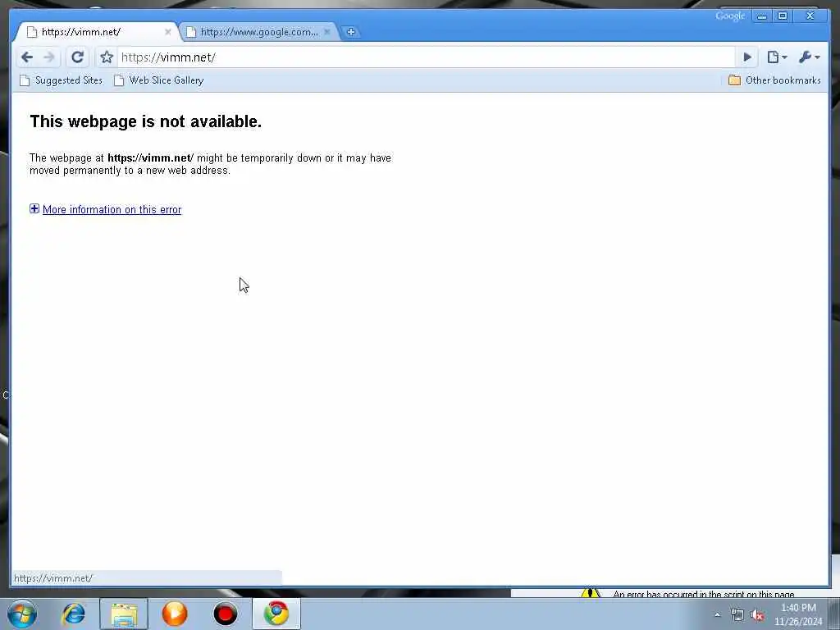840x630 pixels.
Task: Open Windows Explorer from the taskbar
Action: (x=124, y=614)
